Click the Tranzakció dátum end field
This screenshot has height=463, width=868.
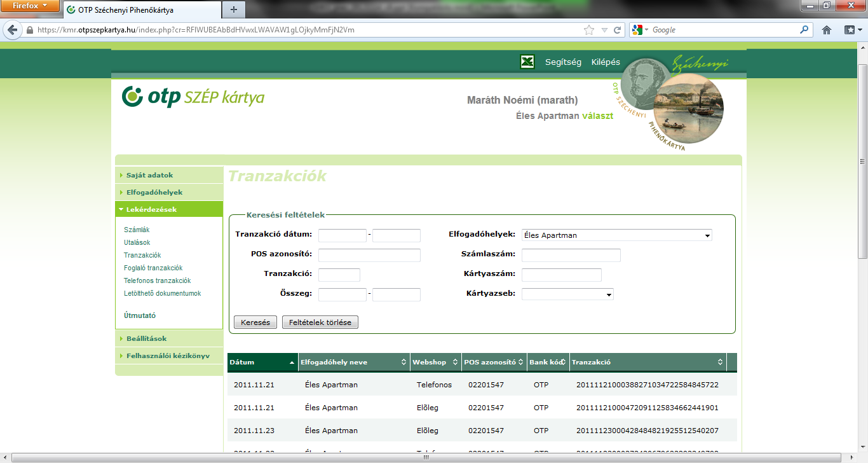[397, 235]
